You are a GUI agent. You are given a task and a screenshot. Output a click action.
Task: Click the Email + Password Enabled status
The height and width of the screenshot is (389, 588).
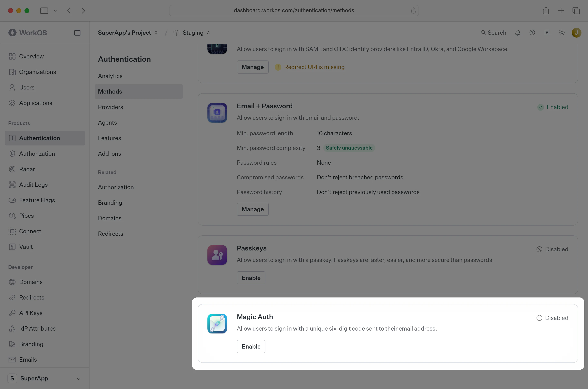[553, 107]
